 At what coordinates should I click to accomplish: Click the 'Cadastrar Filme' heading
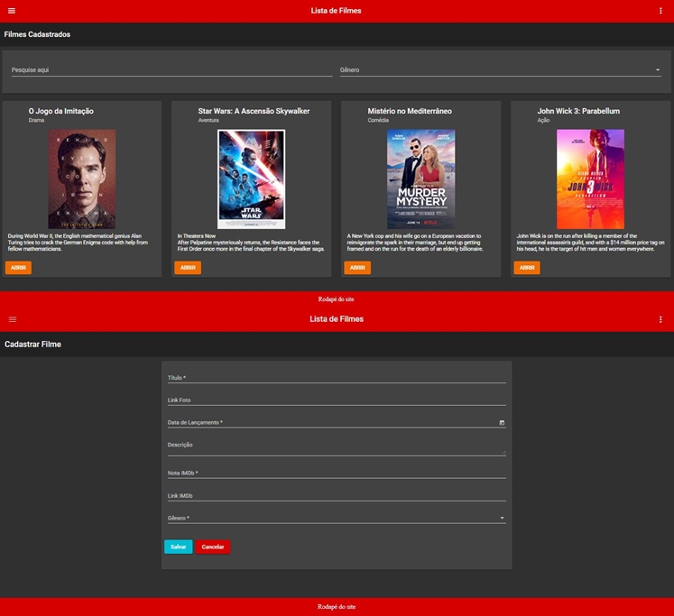tap(32, 345)
